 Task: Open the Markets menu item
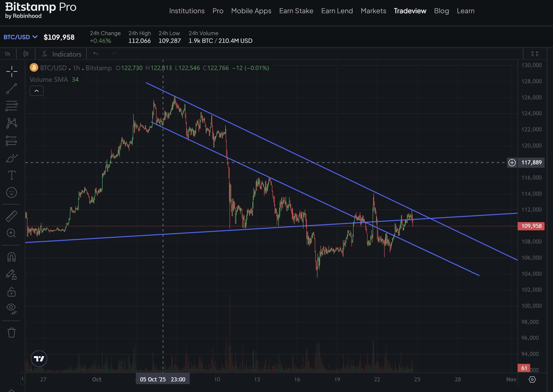pos(373,11)
